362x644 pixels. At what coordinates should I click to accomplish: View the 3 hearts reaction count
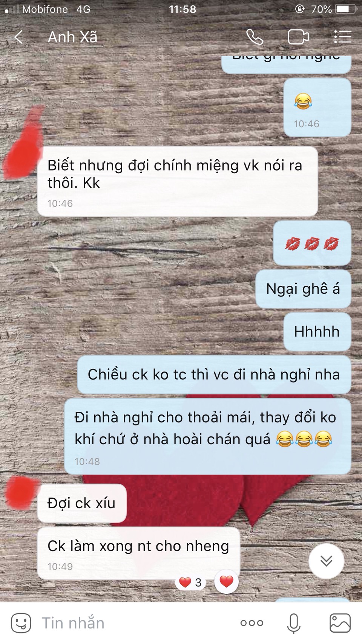coord(191,582)
